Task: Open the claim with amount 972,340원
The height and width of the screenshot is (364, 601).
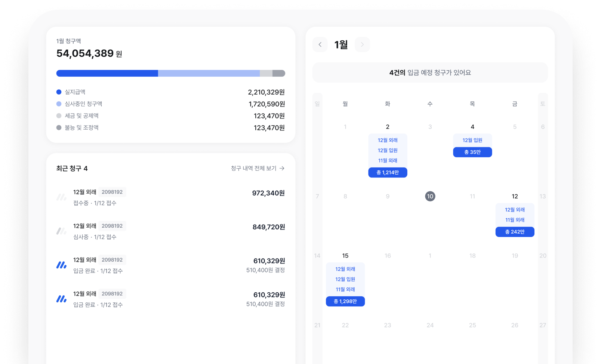Action: pyautogui.click(x=170, y=197)
